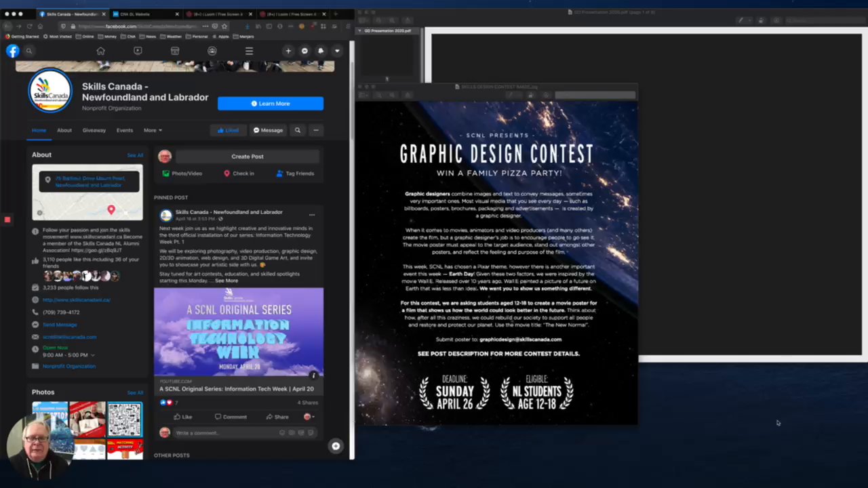Click the Firefox home toolbar button
Screen dimensions: 868x488
[x=40, y=26]
